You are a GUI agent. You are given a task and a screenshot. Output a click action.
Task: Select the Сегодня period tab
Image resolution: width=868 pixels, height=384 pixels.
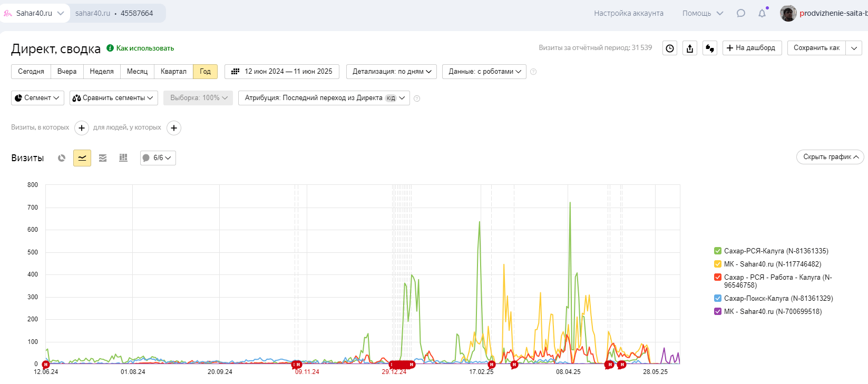click(31, 72)
